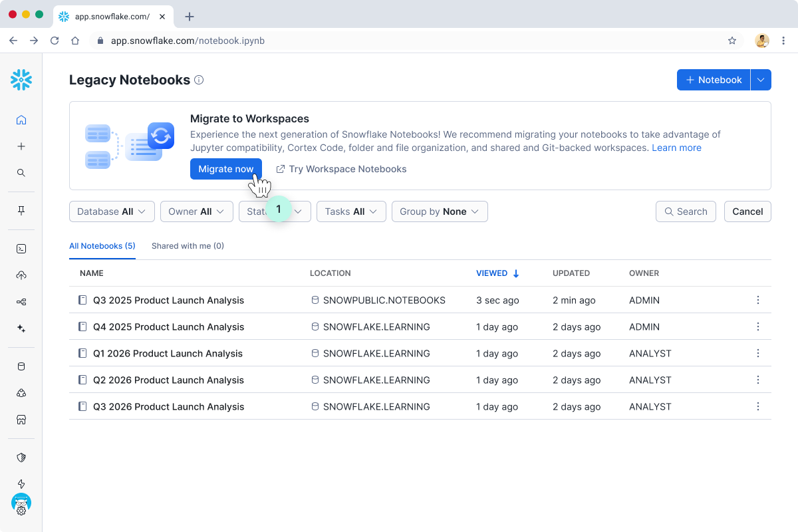Open the dropdown arrow next to Notebook button

click(761, 80)
